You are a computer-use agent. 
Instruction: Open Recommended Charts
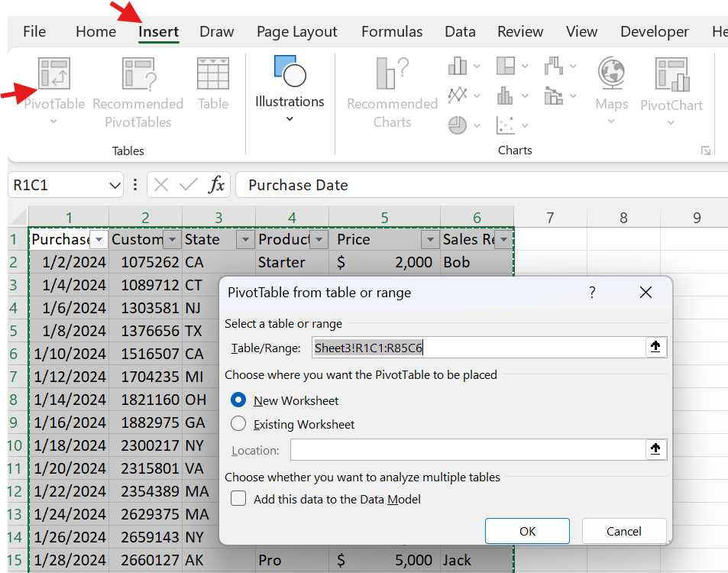click(391, 92)
